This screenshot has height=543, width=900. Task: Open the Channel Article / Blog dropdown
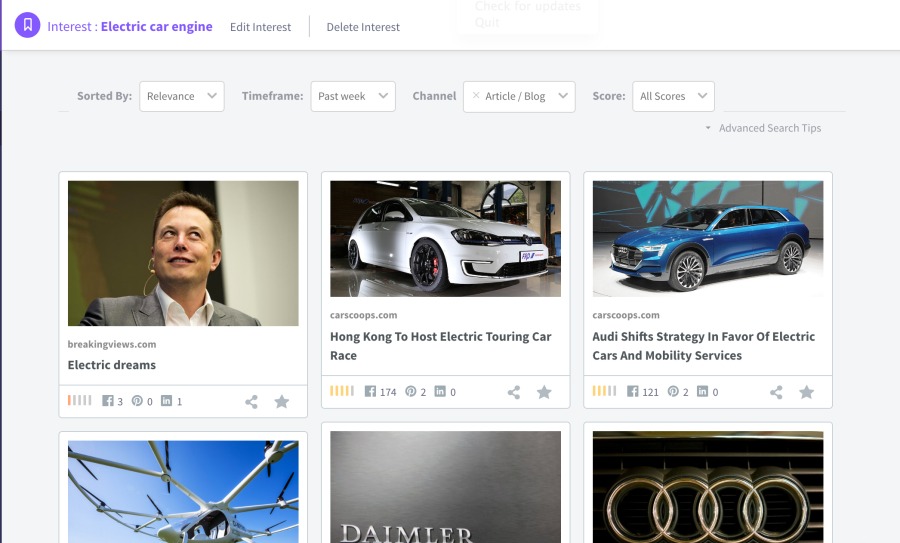click(519, 96)
